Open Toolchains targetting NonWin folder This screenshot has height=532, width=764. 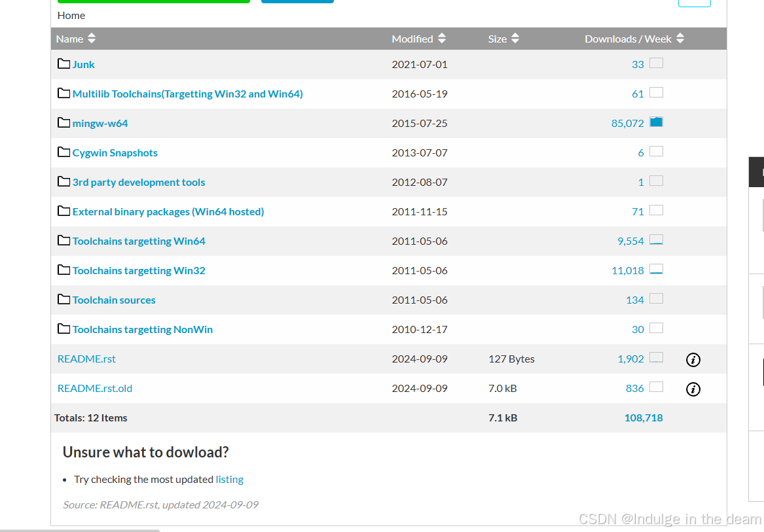[x=143, y=329]
